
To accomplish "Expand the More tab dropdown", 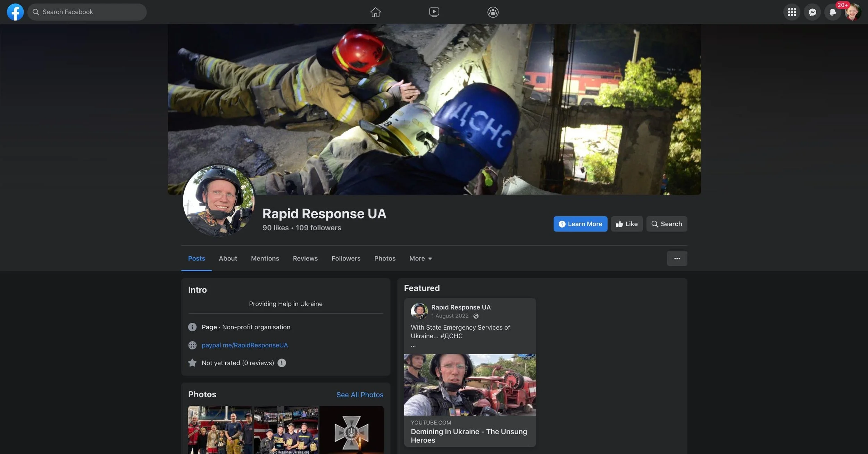I will click(x=420, y=258).
